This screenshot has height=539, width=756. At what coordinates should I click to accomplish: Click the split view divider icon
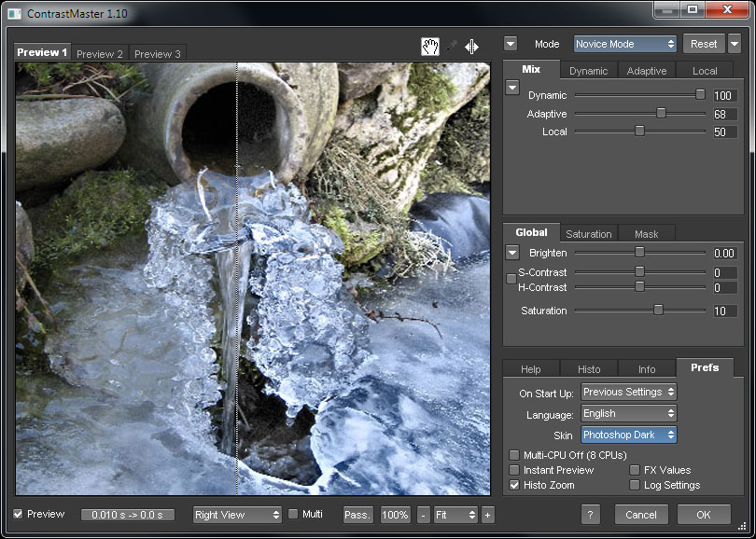coord(472,48)
